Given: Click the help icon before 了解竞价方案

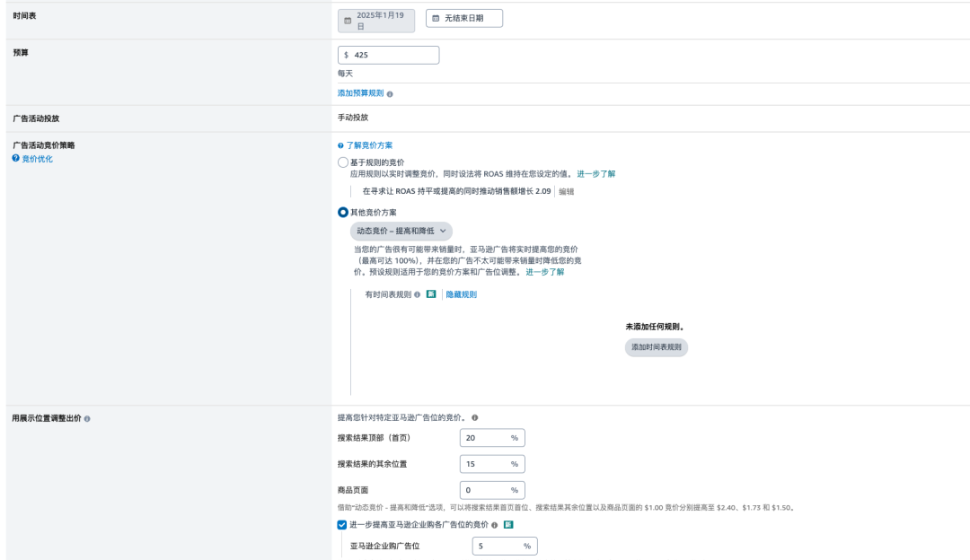Looking at the screenshot, I should pos(339,145).
